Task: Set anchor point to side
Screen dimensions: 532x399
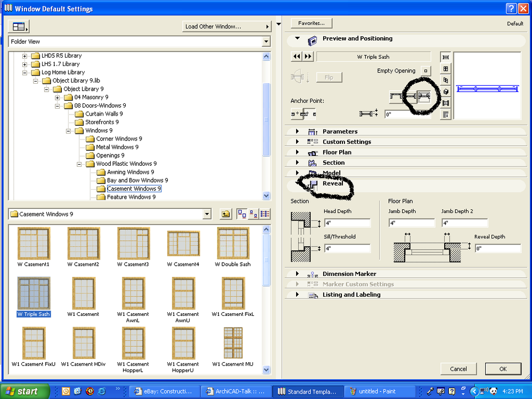Action: tap(297, 114)
